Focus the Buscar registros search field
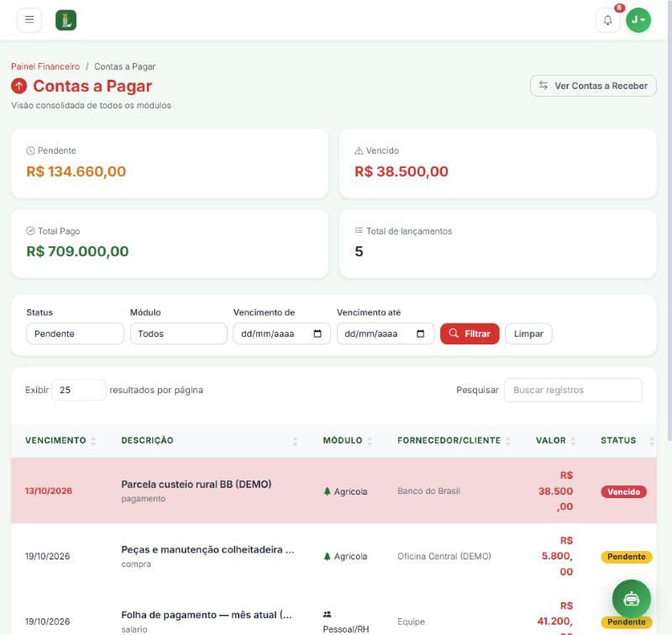The height and width of the screenshot is (635, 672). pos(574,390)
